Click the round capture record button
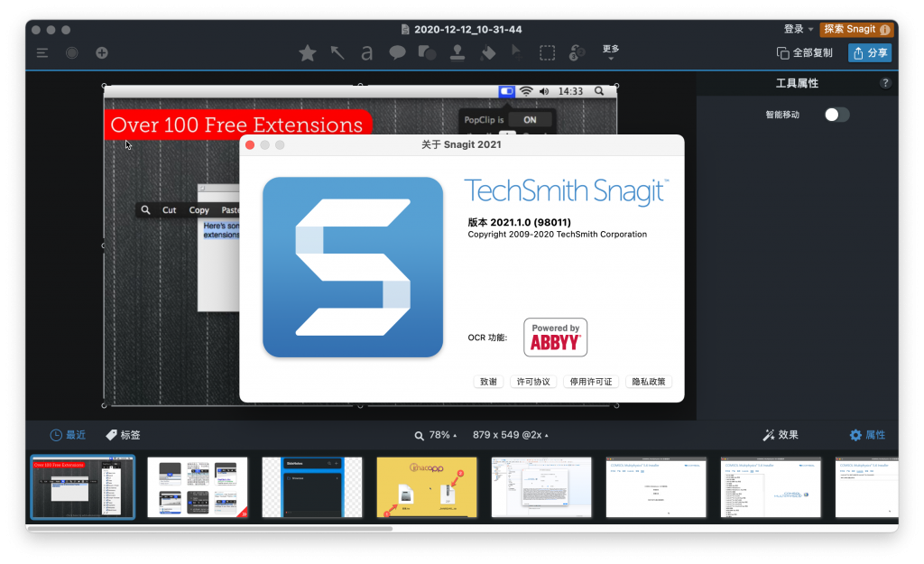 72,53
